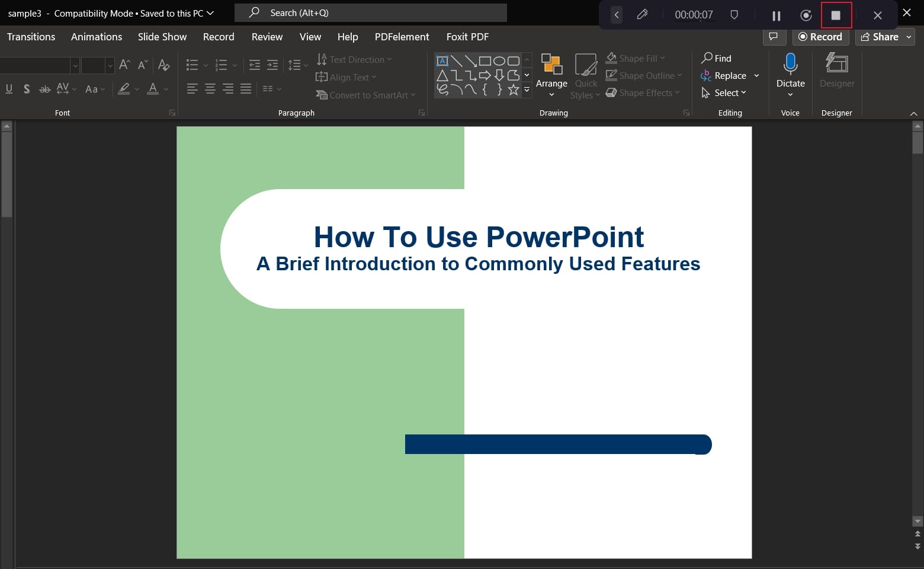Open the Share button dropdown arrow
The height and width of the screenshot is (569, 924).
click(909, 37)
